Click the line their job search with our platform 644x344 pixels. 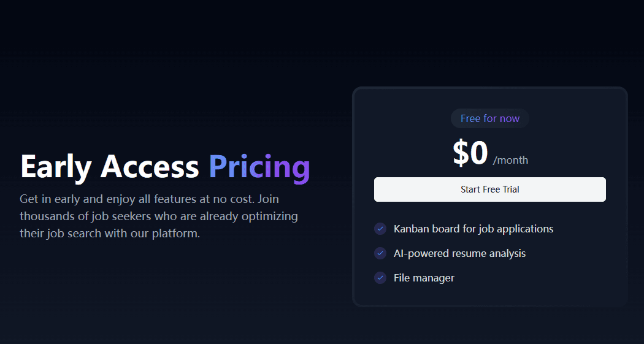(x=110, y=234)
